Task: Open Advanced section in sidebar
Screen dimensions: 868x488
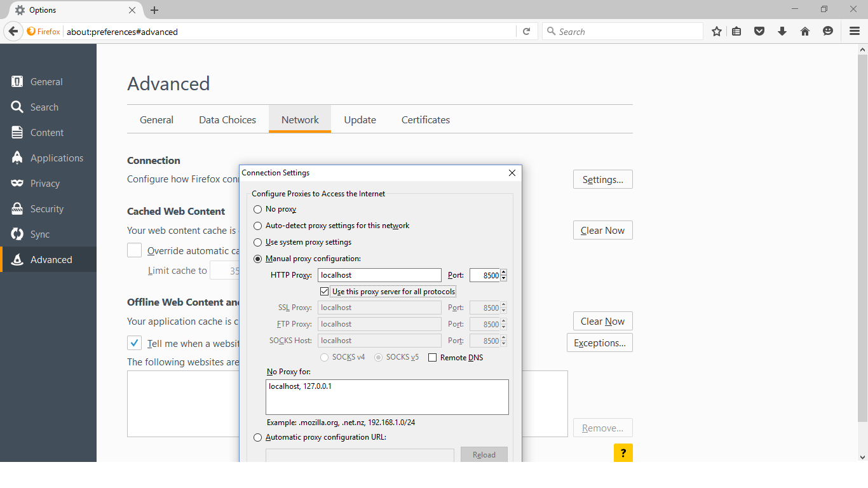Action: click(x=48, y=260)
